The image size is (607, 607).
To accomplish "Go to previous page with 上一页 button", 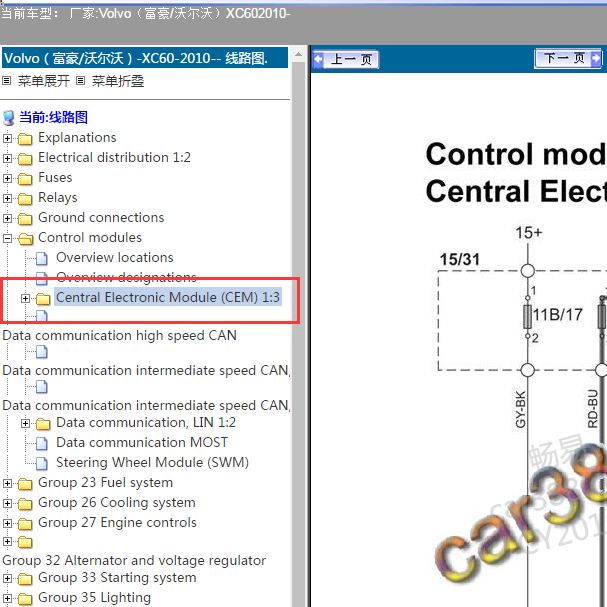I will tap(346, 59).
